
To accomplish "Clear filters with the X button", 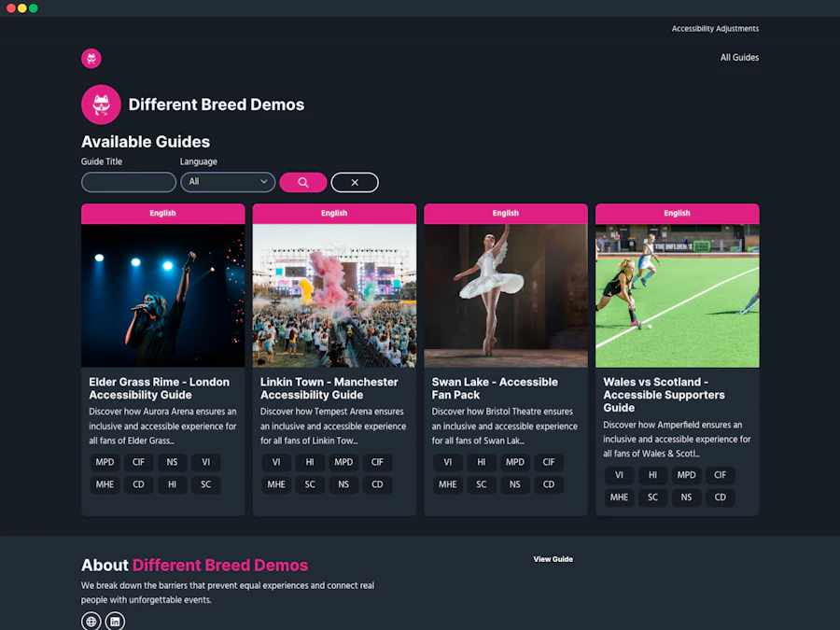I will click(x=355, y=182).
